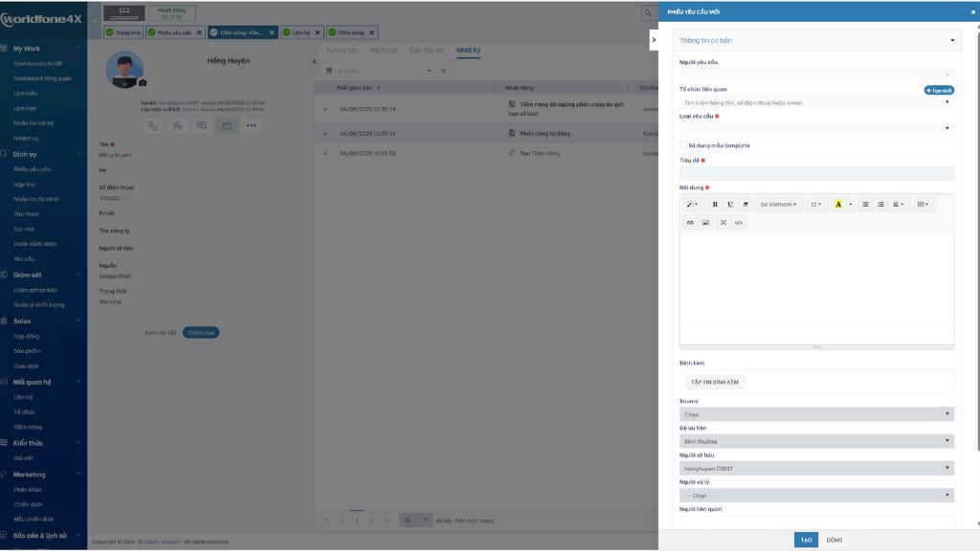980x551 pixels.
Task: Open the Hộp thư sidebar item
Action: [x=24, y=185]
